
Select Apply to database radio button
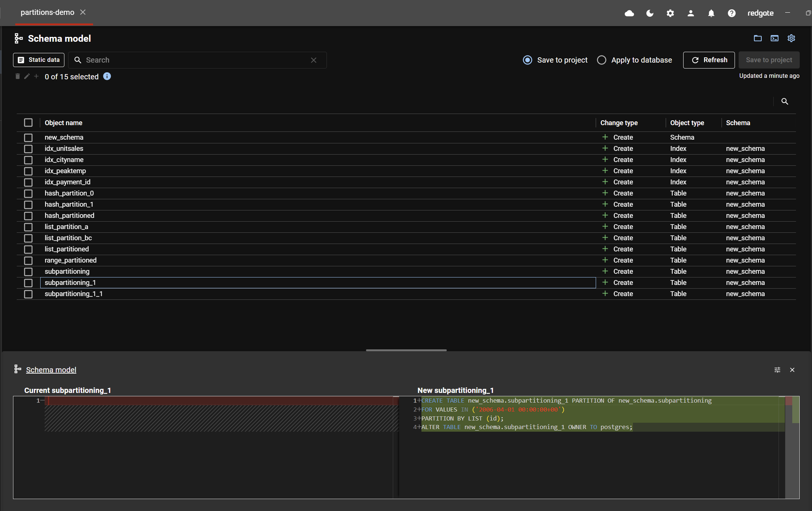(601, 60)
